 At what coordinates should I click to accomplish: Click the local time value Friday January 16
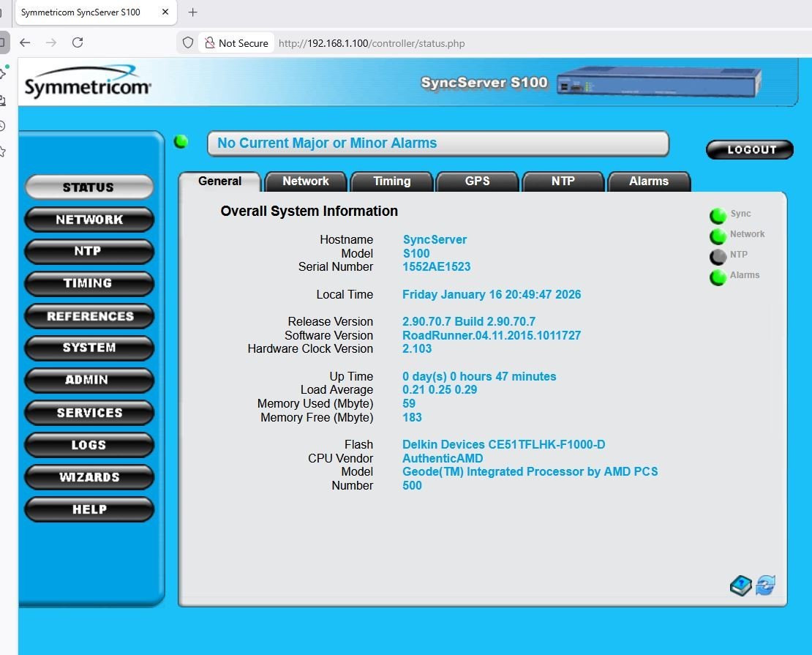[492, 294]
